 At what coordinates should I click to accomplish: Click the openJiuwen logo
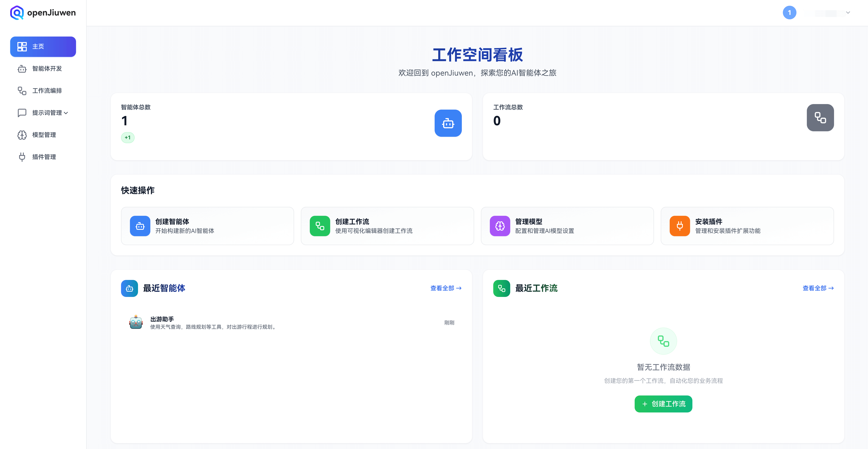43,13
